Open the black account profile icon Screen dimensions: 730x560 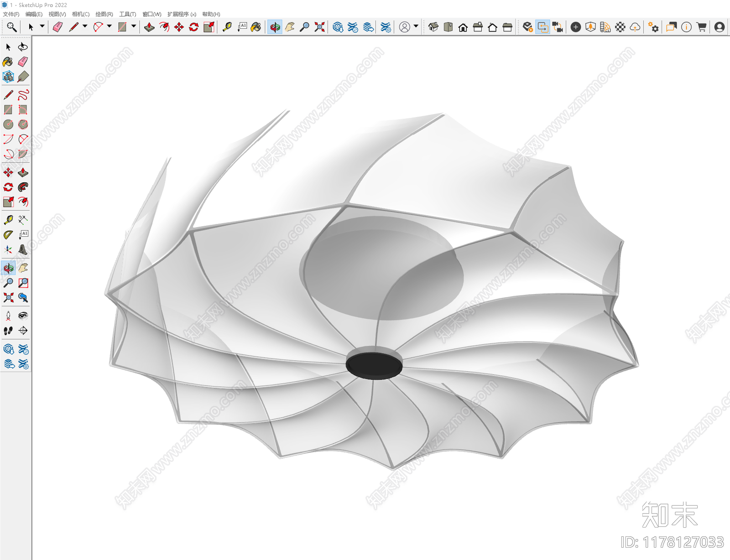pyautogui.click(x=720, y=27)
